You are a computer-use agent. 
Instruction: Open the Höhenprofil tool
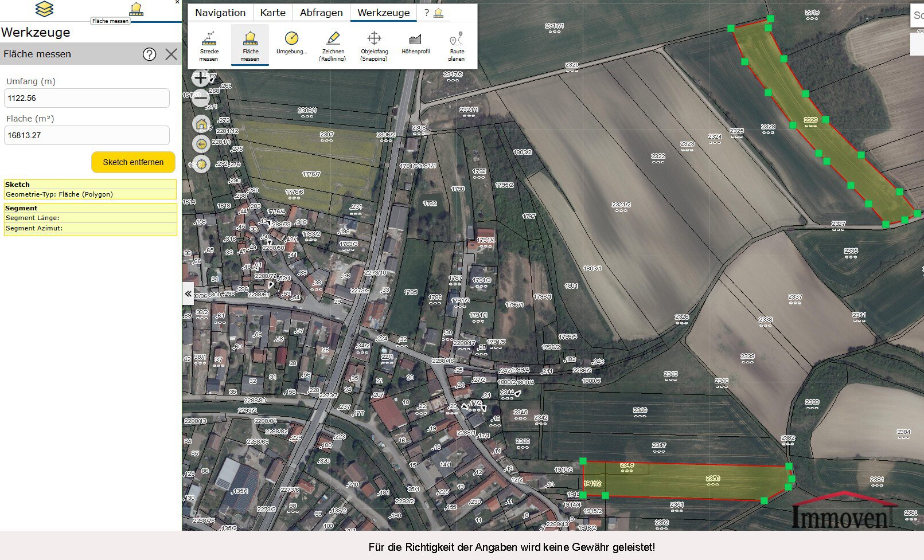tap(415, 44)
